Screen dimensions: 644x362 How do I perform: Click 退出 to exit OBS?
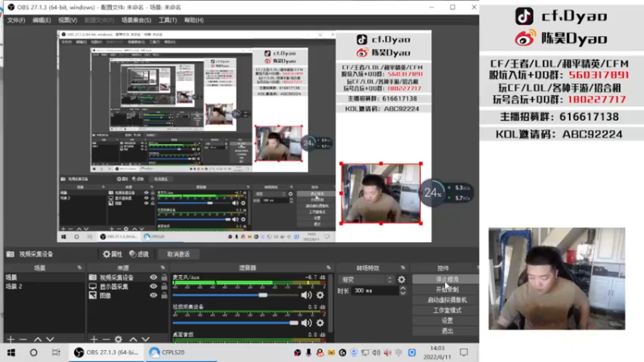pyautogui.click(x=447, y=331)
